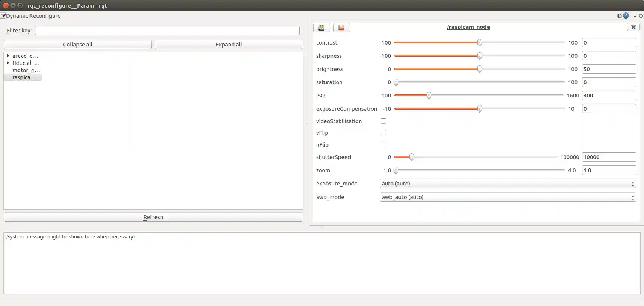
Task: Load a raspicam_node configuration from file
Action: (x=341, y=28)
